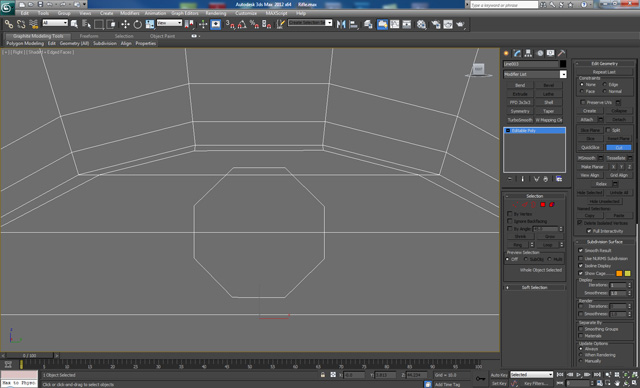This screenshot has height=388, width=640.
Task: Click the Mirror tool icon
Action: [341, 24]
